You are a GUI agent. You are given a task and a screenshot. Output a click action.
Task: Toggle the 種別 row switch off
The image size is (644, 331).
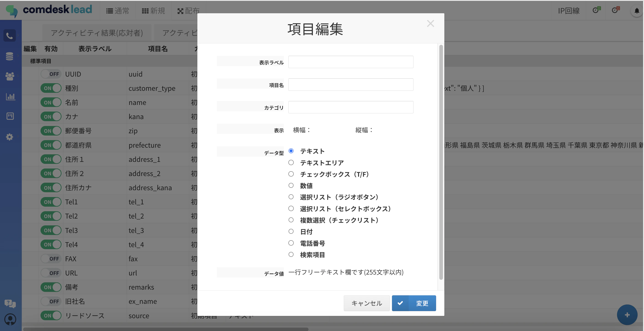pyautogui.click(x=51, y=88)
